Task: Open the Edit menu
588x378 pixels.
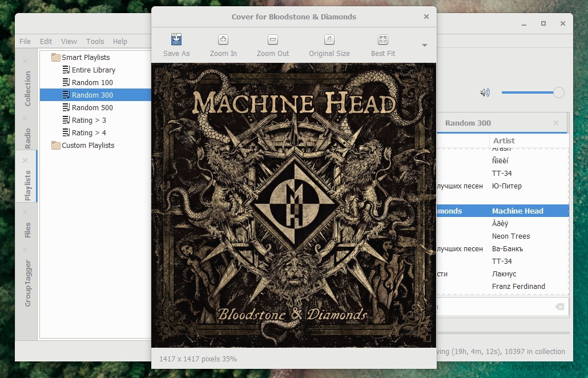Action: [46, 41]
